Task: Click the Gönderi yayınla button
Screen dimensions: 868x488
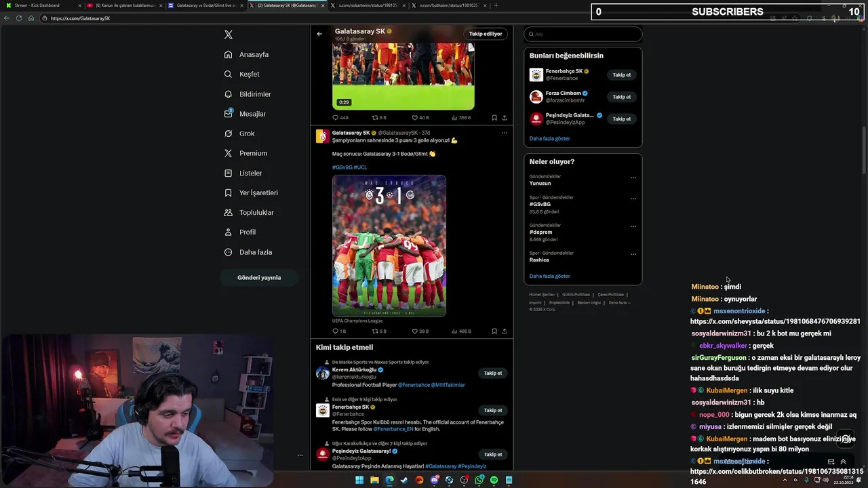Action: coord(259,277)
